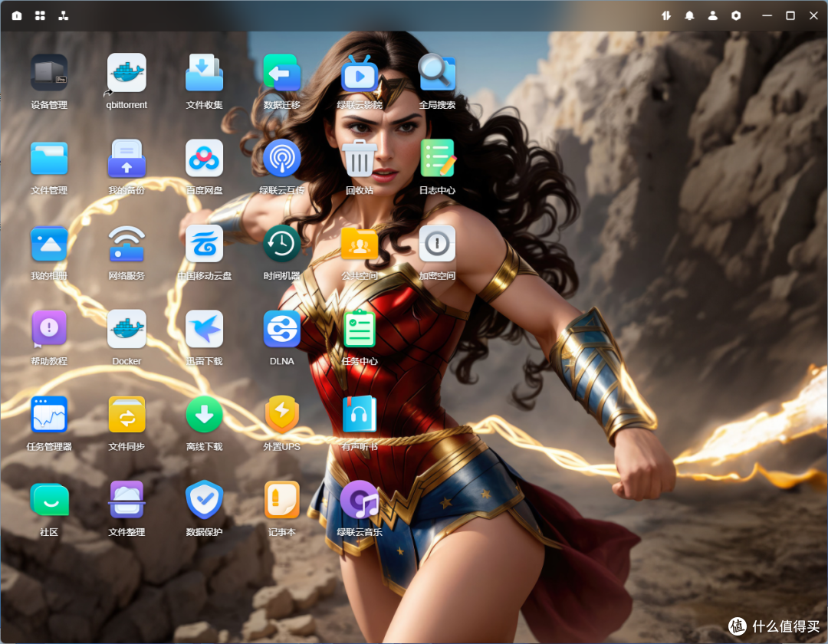Open 记事本 notes app
This screenshot has height=644, width=828.
click(282, 501)
